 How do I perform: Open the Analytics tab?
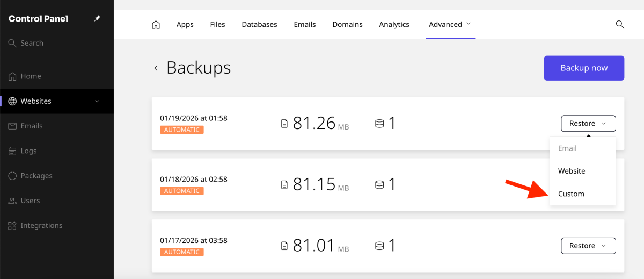pos(394,25)
